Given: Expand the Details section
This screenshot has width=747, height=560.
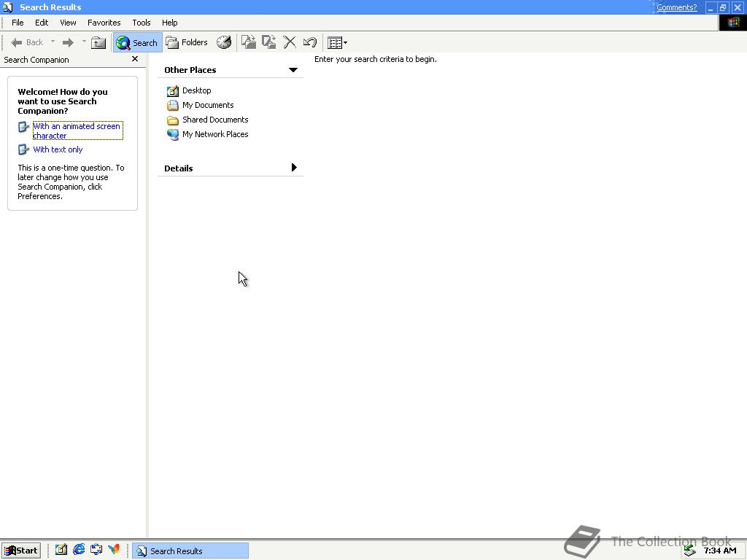Looking at the screenshot, I should click(x=293, y=168).
